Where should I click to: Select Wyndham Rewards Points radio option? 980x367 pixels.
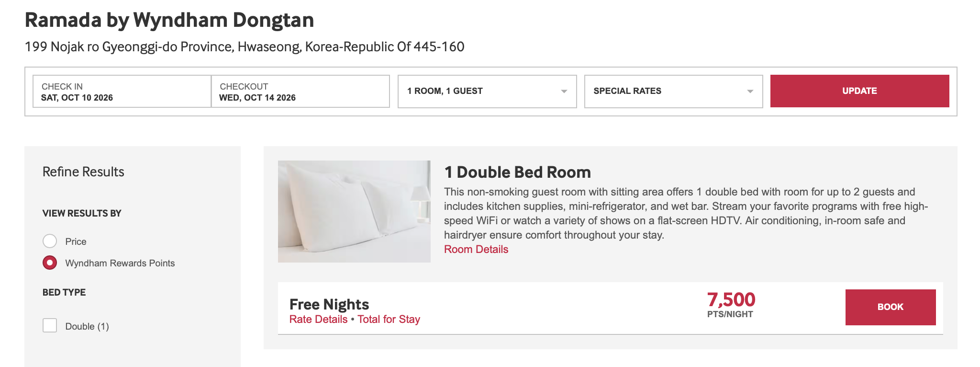50,263
